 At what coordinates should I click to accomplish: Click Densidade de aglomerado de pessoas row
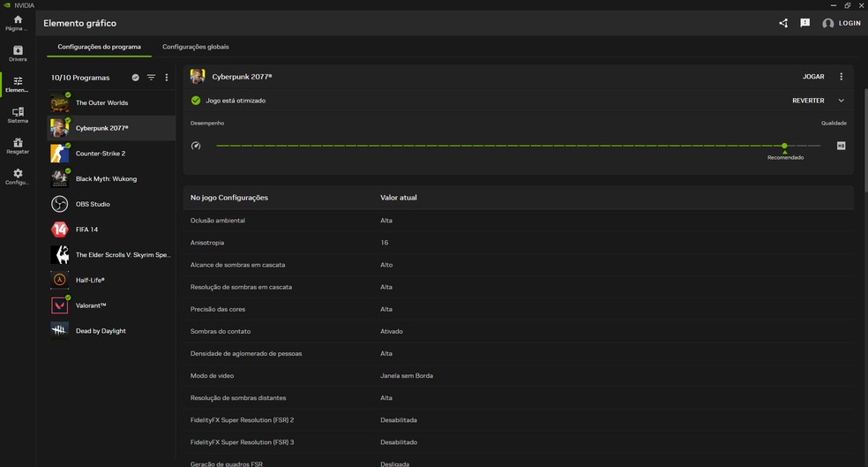[518, 353]
